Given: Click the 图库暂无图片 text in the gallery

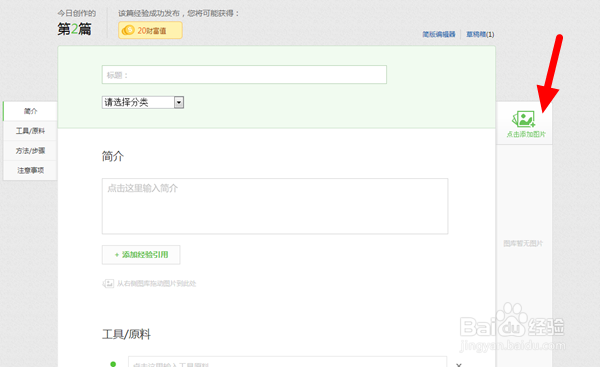Looking at the screenshot, I should (523, 243).
